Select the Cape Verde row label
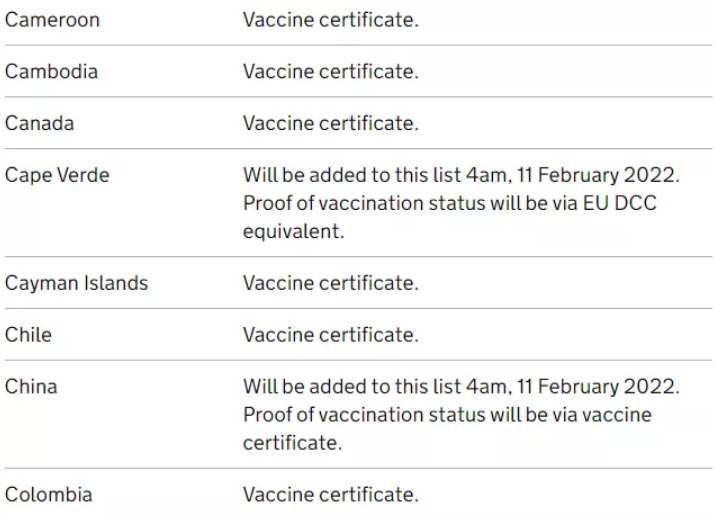715x519 pixels. point(57,175)
